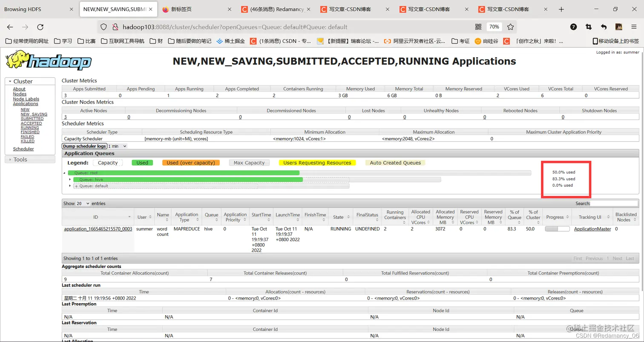Open the profile avatar icon in toolbar

pos(619,27)
